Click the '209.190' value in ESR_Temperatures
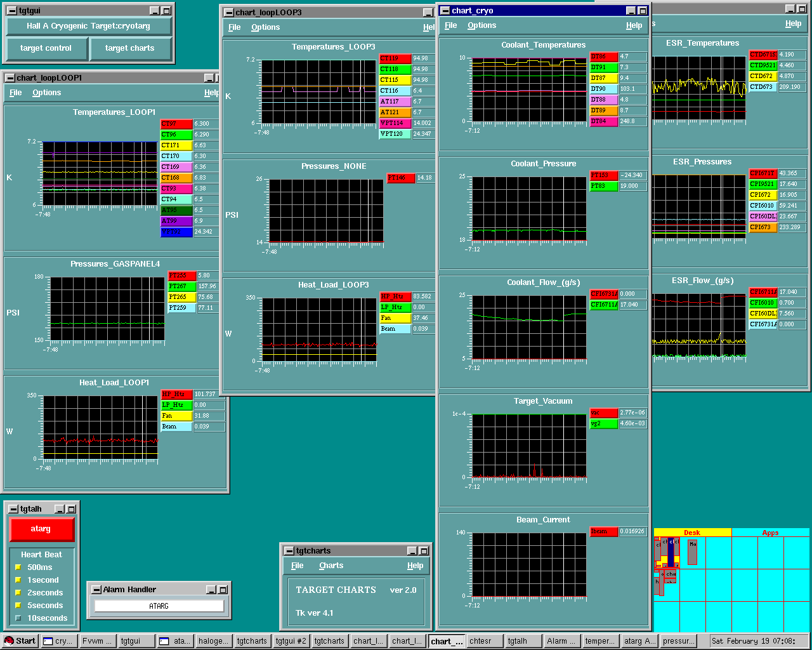The width and height of the screenshot is (812, 650). click(792, 87)
